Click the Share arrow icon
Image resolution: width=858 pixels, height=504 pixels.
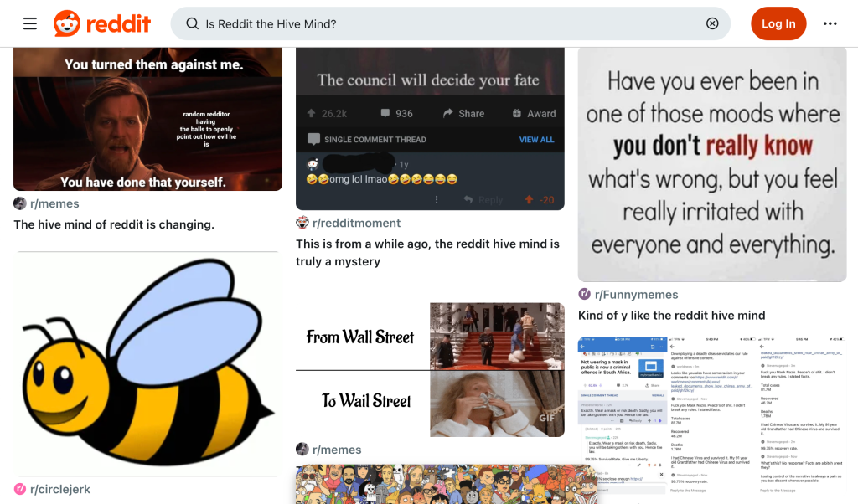coord(449,113)
